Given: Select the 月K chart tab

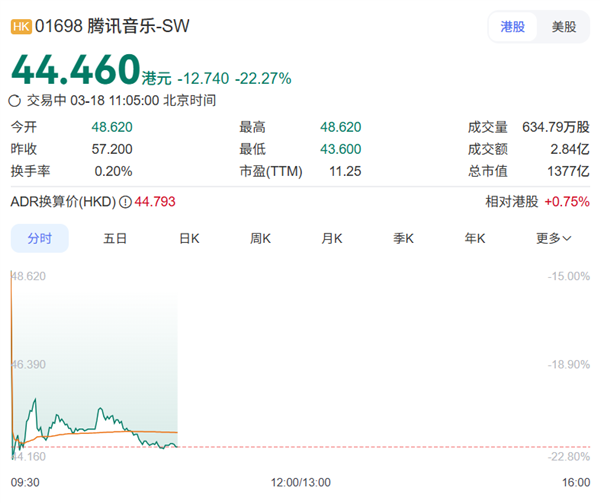Looking at the screenshot, I should 332,238.
